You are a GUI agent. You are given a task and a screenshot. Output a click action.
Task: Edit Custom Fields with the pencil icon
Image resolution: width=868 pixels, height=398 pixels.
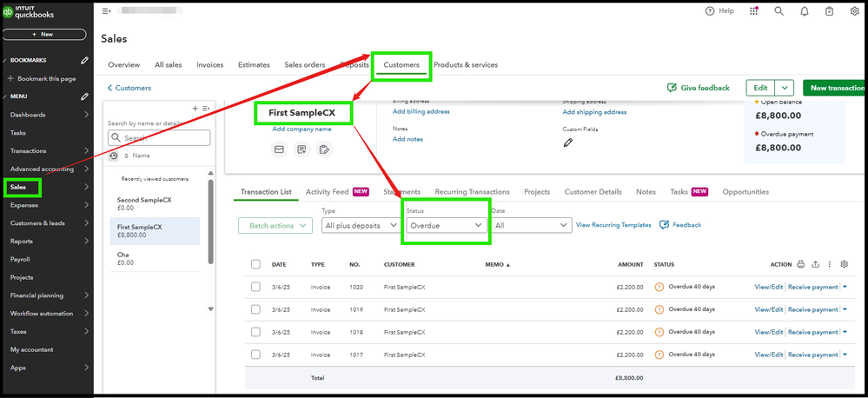click(x=568, y=143)
